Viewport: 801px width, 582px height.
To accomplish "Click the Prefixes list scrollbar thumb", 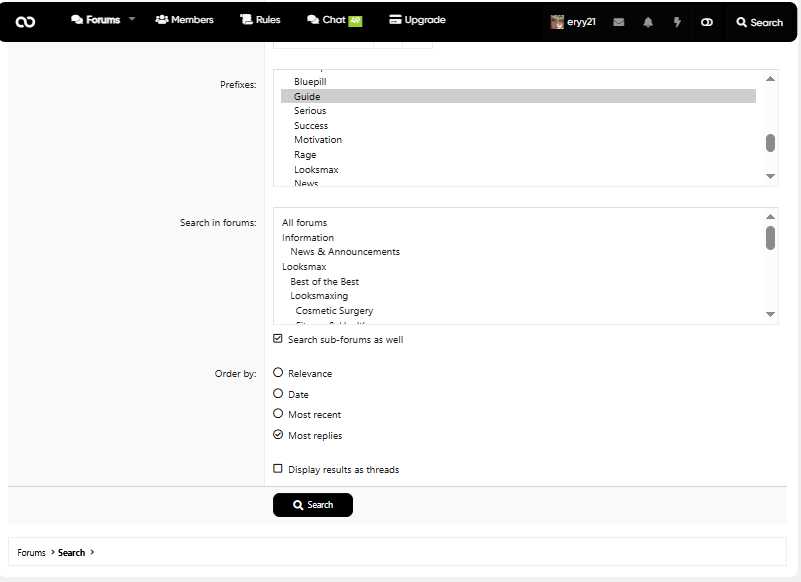I will coord(770,143).
